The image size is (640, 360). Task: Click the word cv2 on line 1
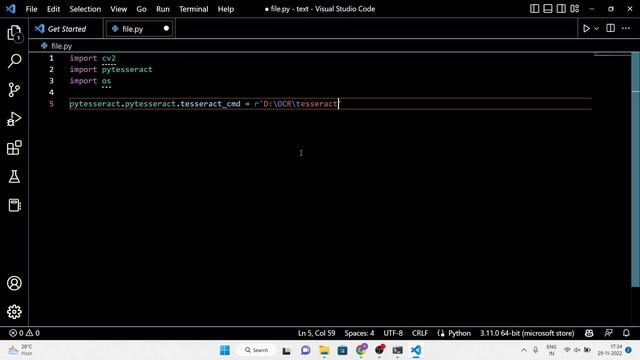pos(109,58)
